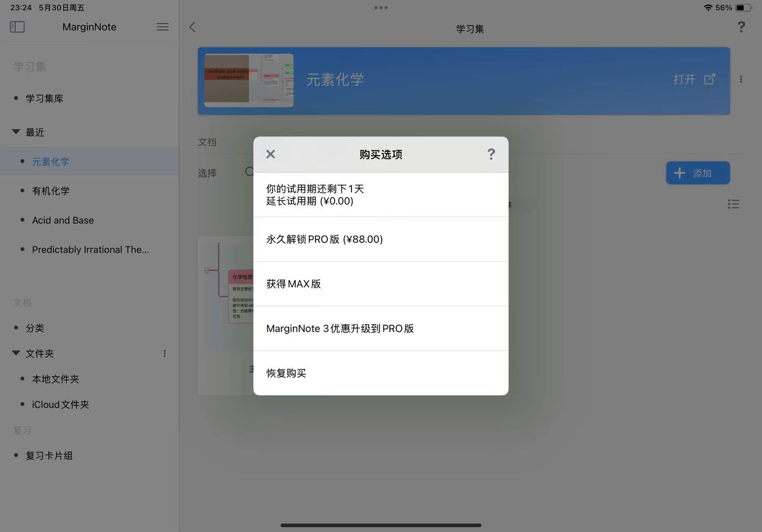Go back with the left chevron
The height and width of the screenshot is (532, 762).
click(x=192, y=27)
